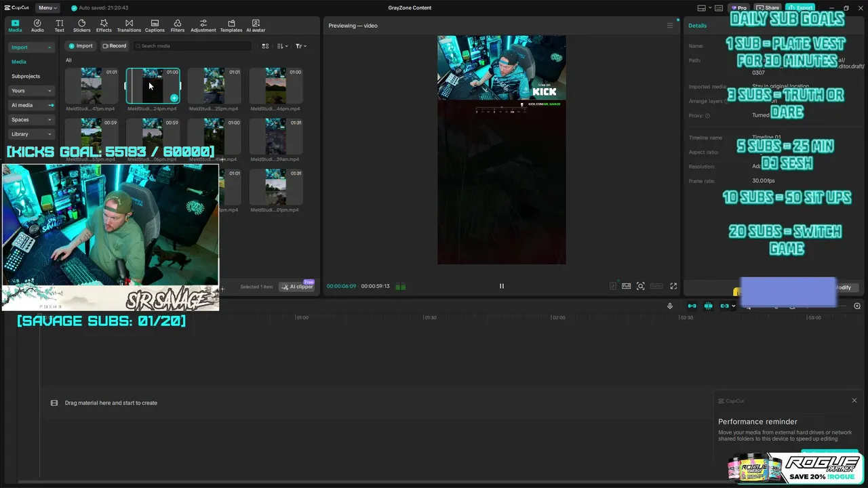Viewport: 868px width, 488px height.
Task: Select Subprojects in the sidebar
Action: [x=26, y=76]
